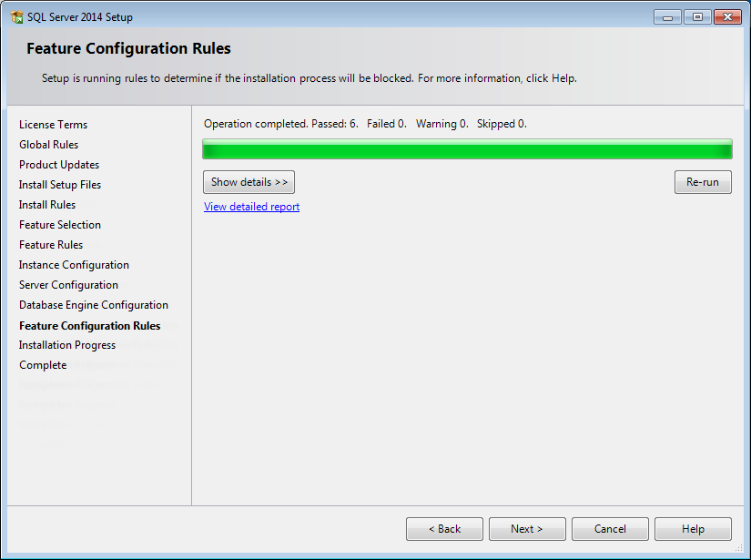Click the Re-run button

(703, 182)
